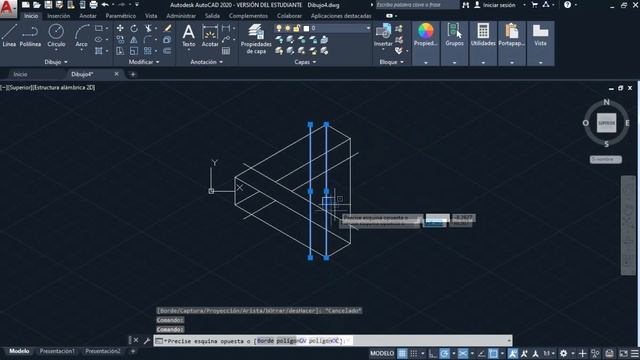Expand the Bloque panel
This screenshot has height=360, width=640.
point(391,62)
